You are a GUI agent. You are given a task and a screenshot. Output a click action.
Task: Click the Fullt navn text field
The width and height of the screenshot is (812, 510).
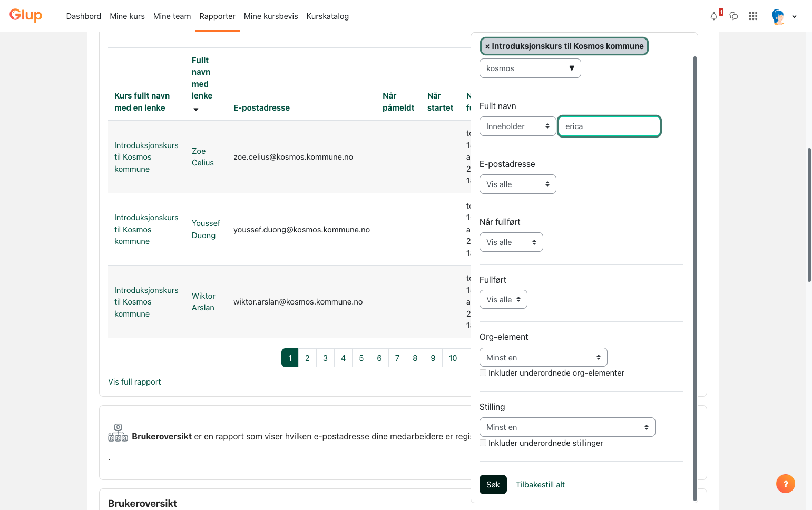point(609,126)
